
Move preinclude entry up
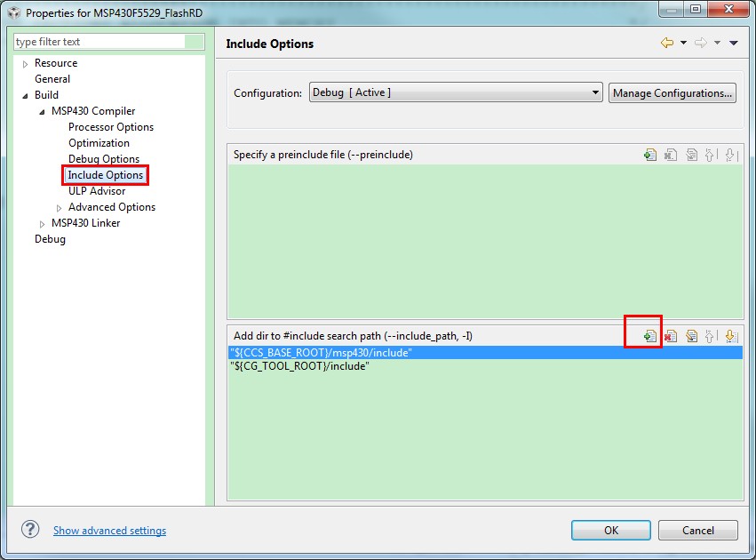(711, 155)
